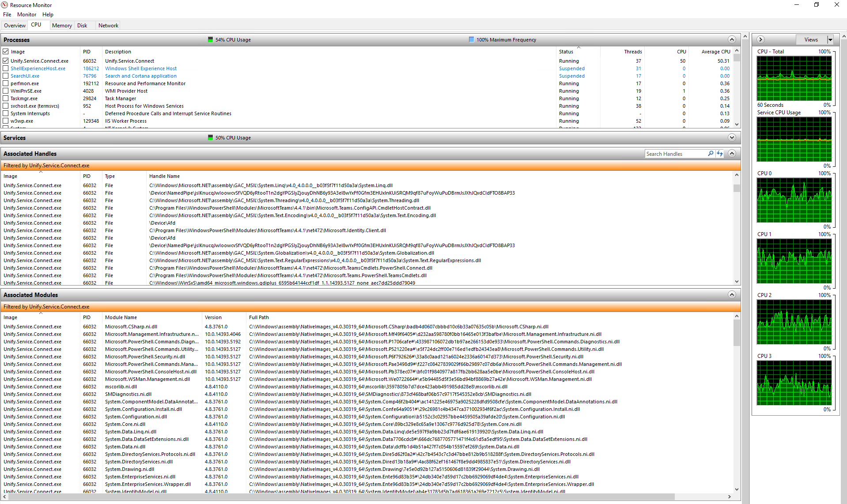
Task: Collapse the Associated Modules section
Action: coord(732,294)
